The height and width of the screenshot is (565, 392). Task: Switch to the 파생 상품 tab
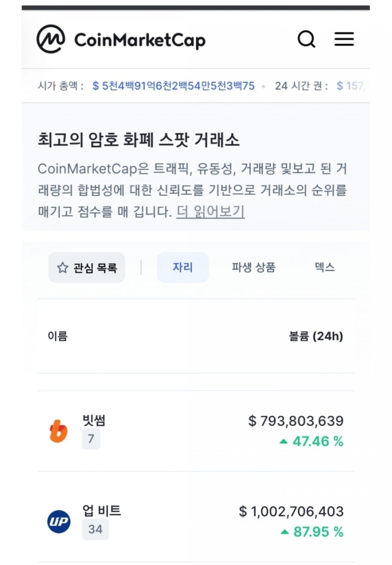[253, 268]
